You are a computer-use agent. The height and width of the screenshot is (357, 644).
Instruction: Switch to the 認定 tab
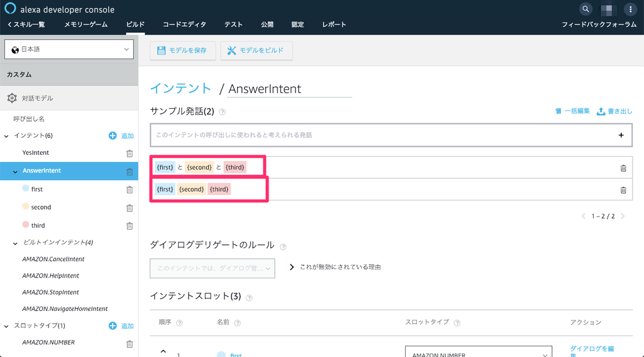click(x=297, y=25)
